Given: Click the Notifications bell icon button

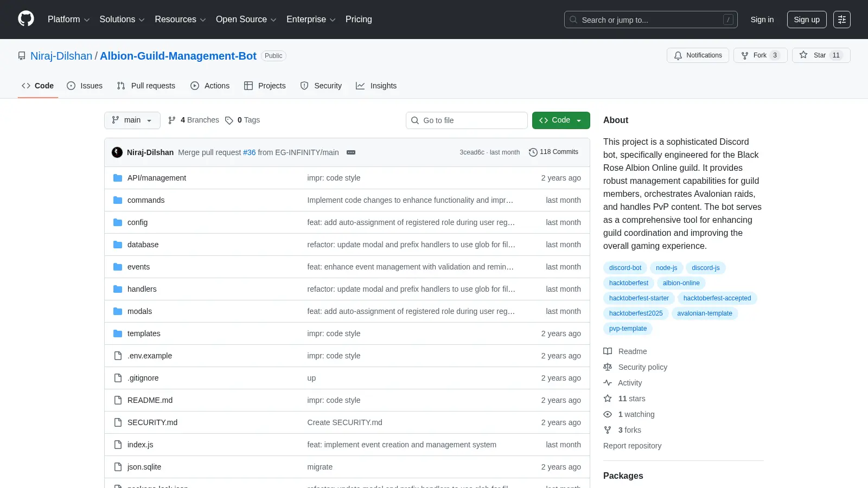Looking at the screenshot, I should coord(698,55).
